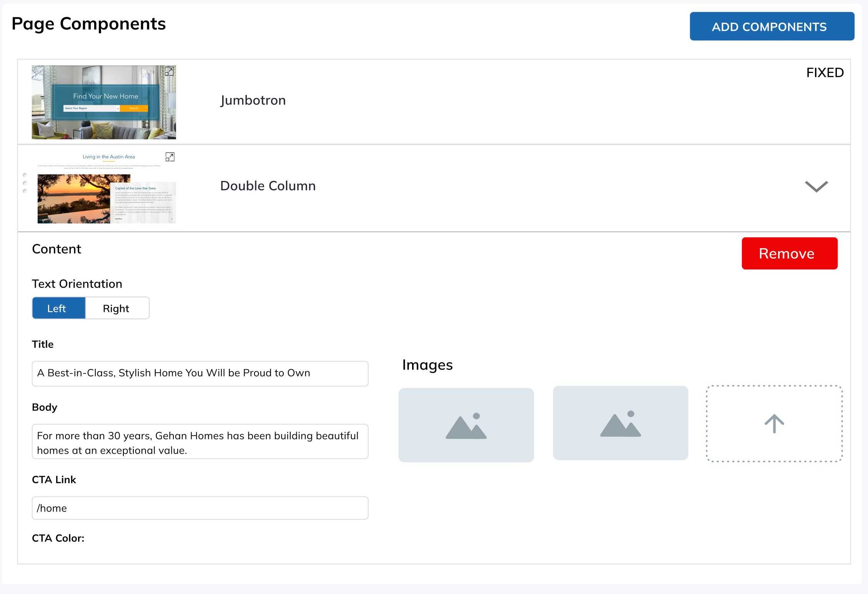Screen dimensions: 868x594
Task: Click the Double Column component title
Action: (x=268, y=186)
